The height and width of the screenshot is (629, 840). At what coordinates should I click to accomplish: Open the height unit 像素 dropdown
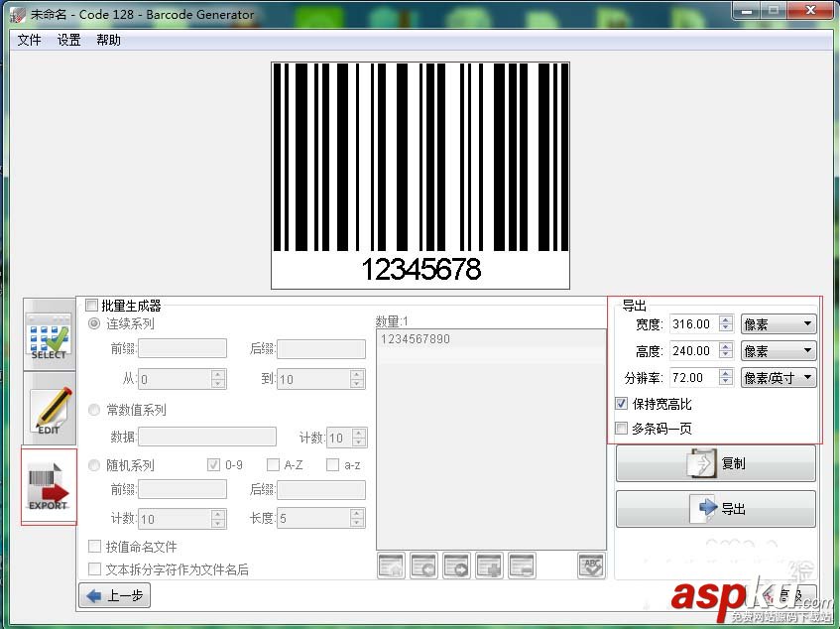tap(779, 349)
